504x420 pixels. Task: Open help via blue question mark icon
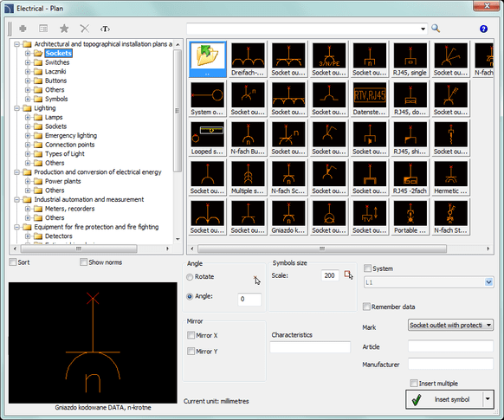coord(483,29)
